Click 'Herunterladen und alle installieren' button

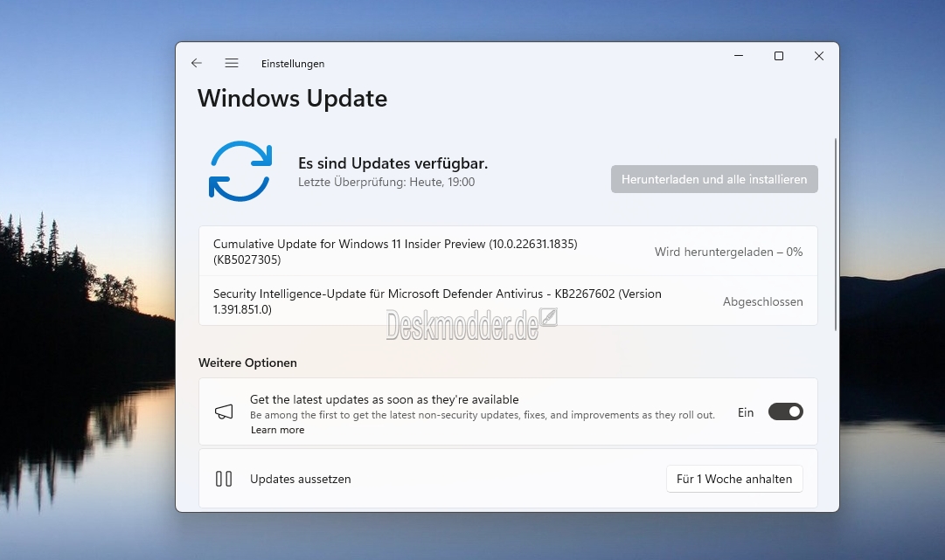click(x=714, y=179)
